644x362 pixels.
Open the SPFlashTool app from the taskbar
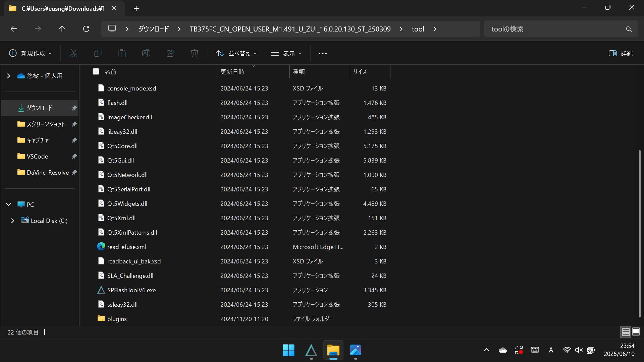coord(311,350)
